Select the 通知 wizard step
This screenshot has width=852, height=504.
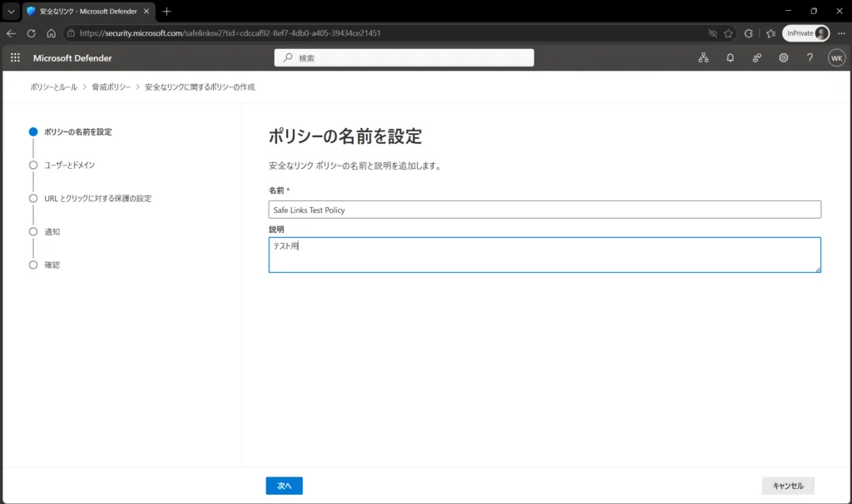[x=52, y=232]
